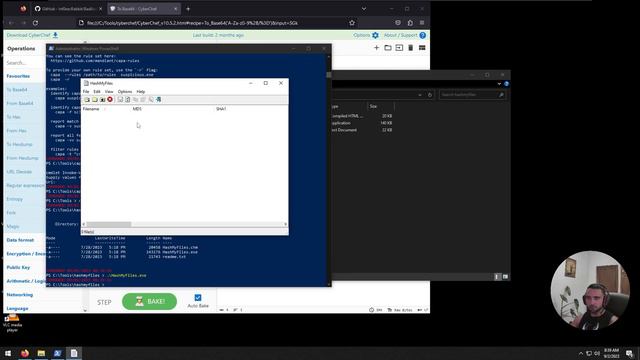The width and height of the screenshot is (640, 360).
Task: Click the STEP button in CyberChef
Action: coord(104,302)
